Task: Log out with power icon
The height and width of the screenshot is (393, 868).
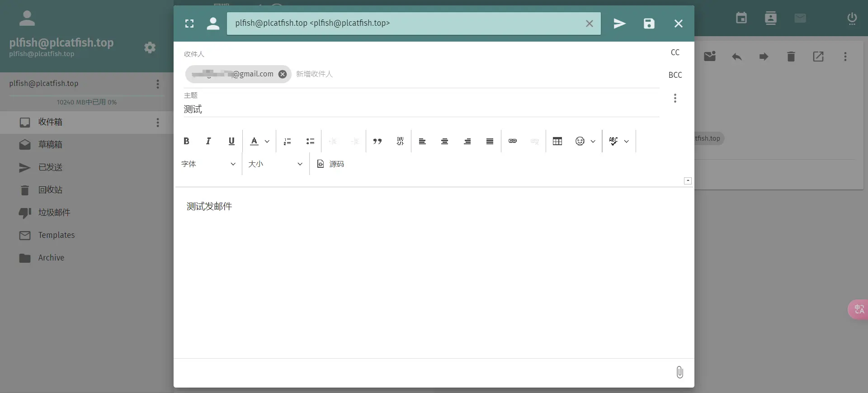Action: click(x=852, y=19)
